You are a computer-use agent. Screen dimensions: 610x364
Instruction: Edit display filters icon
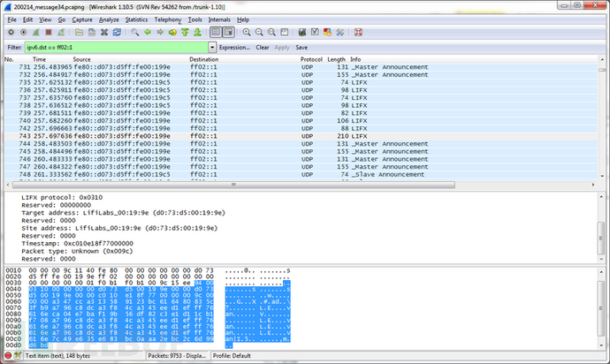pos(315,33)
